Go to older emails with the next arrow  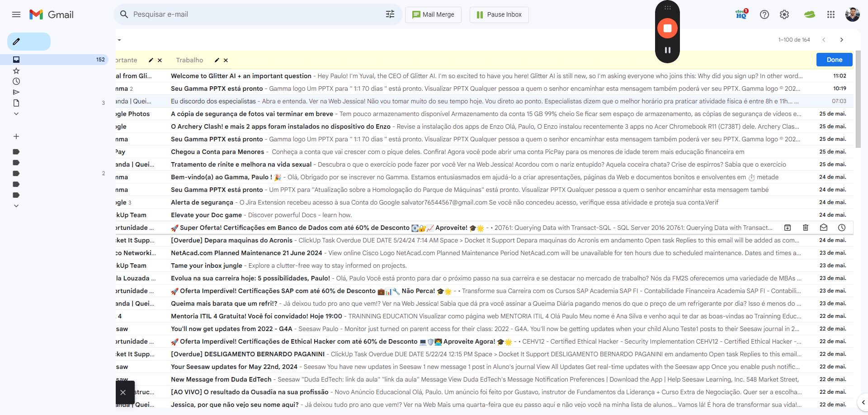[x=842, y=40]
